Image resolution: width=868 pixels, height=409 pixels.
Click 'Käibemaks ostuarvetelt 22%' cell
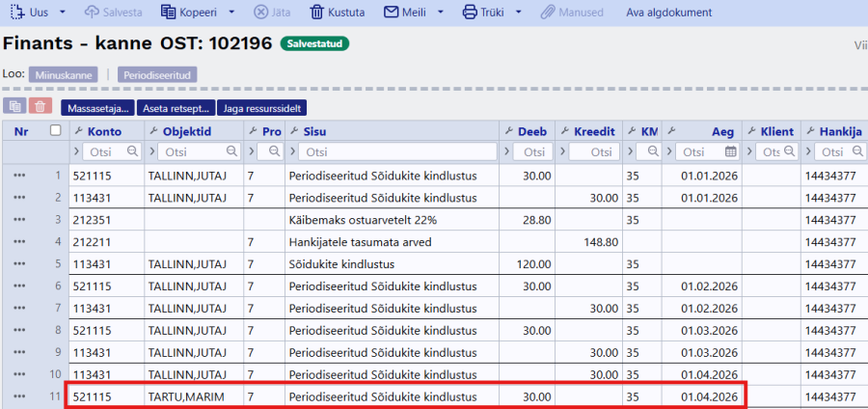[x=392, y=220]
